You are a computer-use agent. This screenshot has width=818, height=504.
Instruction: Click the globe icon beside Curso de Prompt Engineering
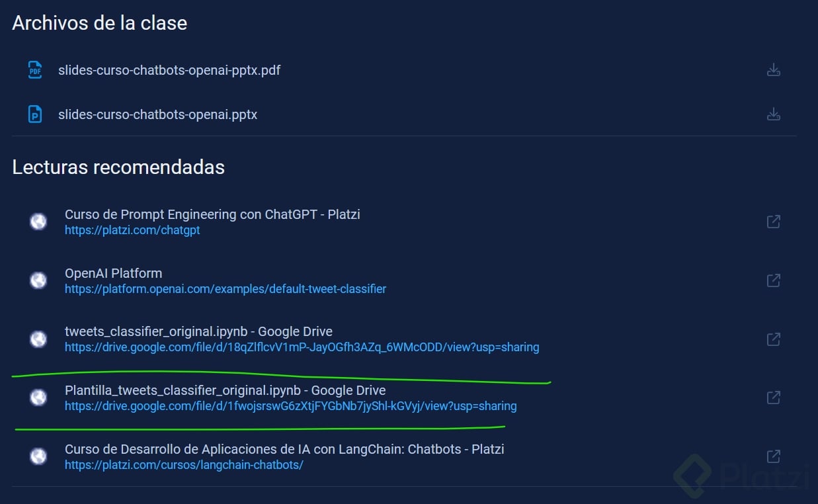(x=38, y=221)
